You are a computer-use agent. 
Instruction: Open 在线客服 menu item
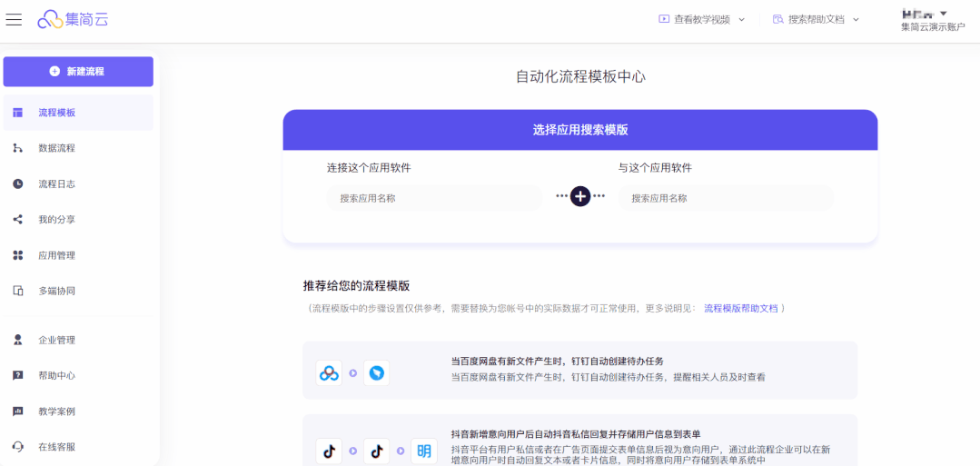[x=78, y=447]
